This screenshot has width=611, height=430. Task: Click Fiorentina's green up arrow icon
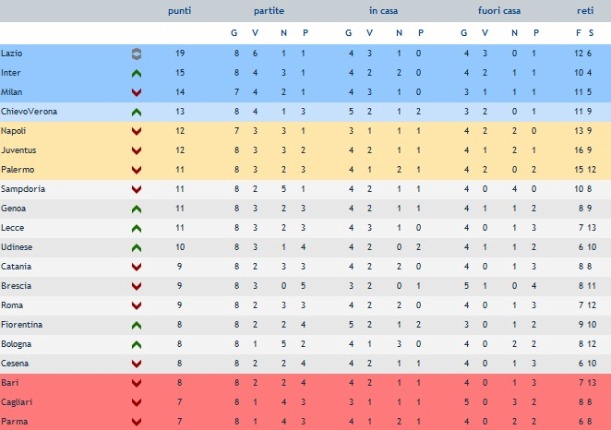[136, 325]
